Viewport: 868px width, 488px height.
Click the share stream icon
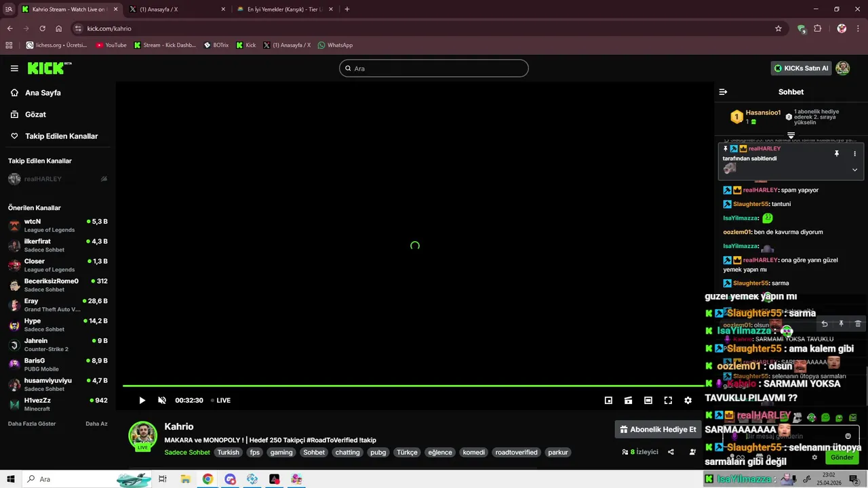[x=671, y=452]
